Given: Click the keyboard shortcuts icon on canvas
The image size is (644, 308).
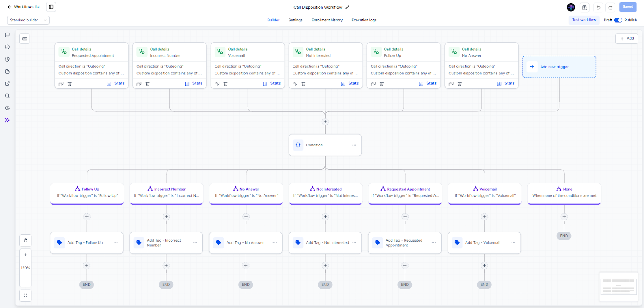Looking at the screenshot, I should tap(25, 39).
